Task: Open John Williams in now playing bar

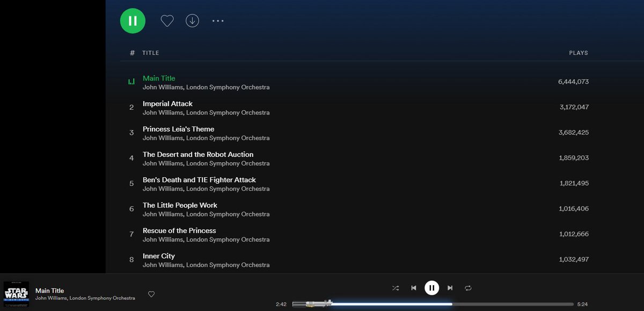Action: [52, 298]
